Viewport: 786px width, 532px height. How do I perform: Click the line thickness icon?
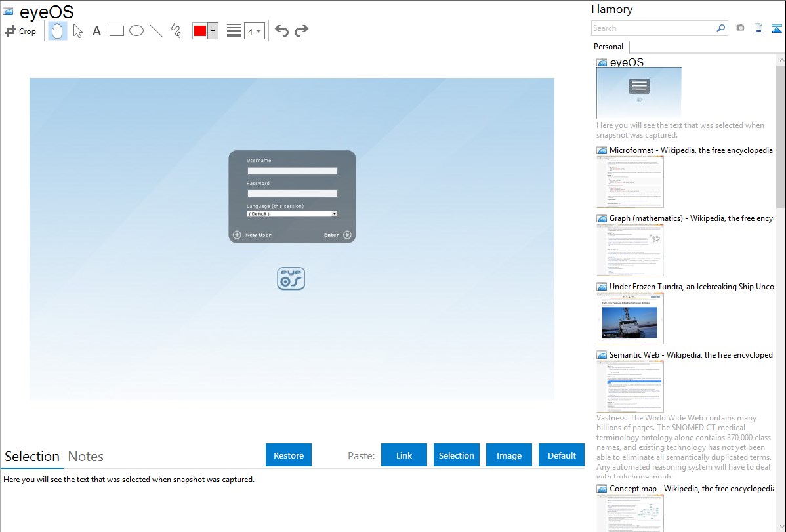pyautogui.click(x=234, y=31)
